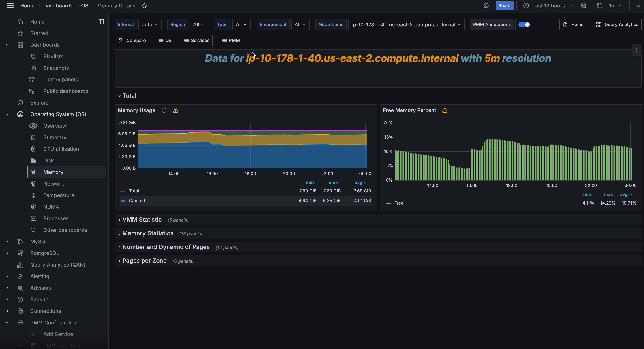Toggle Cached series in legend
This screenshot has width=644, height=349.
coord(137,201)
